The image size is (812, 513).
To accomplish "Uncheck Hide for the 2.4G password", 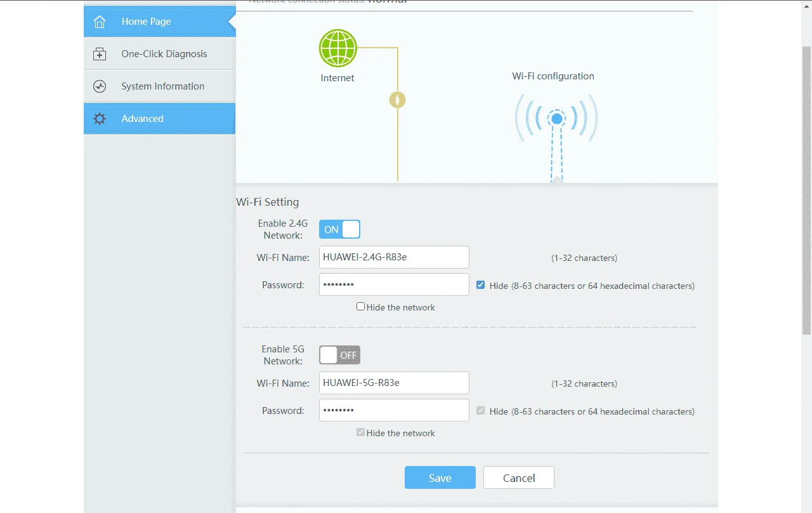I will 481,285.
